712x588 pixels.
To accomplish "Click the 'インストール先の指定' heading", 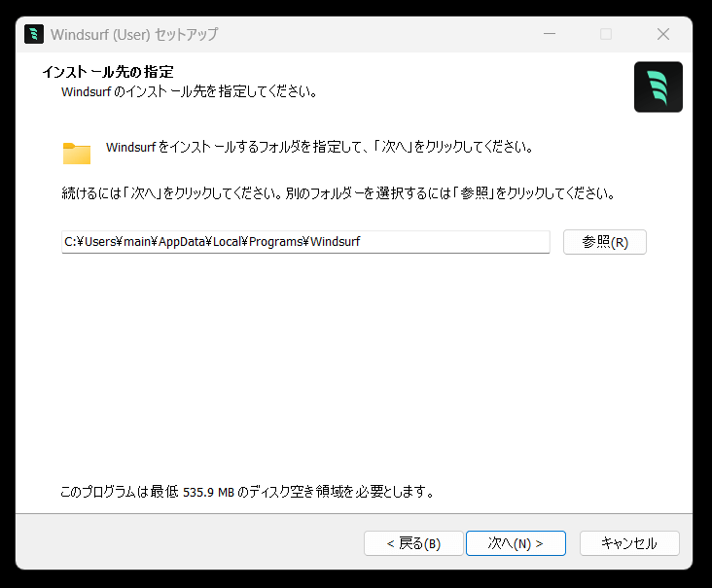I will pyautogui.click(x=108, y=72).
